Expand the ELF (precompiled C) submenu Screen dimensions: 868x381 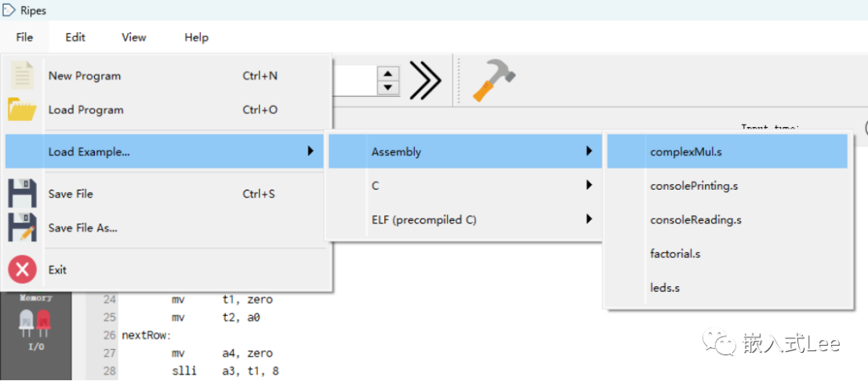coord(465,219)
